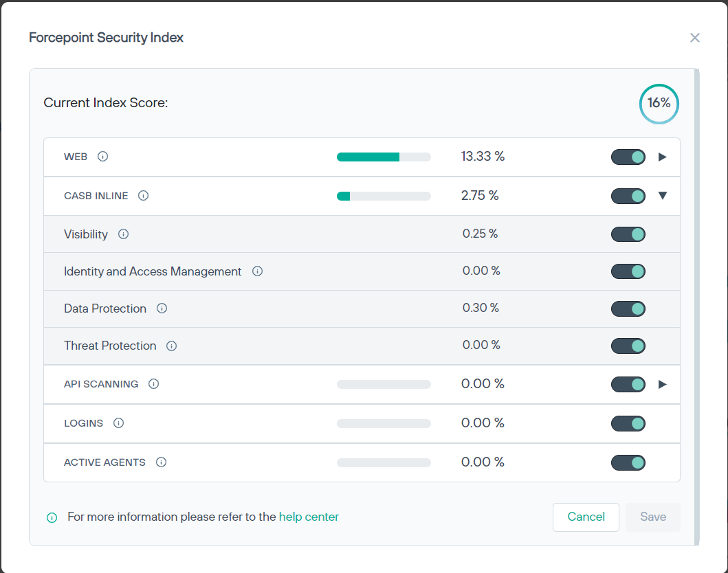Click the info icon next to LOGINS

tap(118, 423)
